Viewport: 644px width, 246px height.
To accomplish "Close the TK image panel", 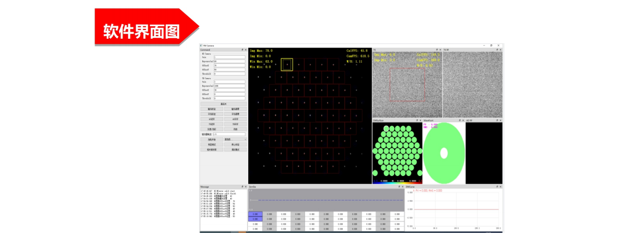I will click(x=440, y=50).
